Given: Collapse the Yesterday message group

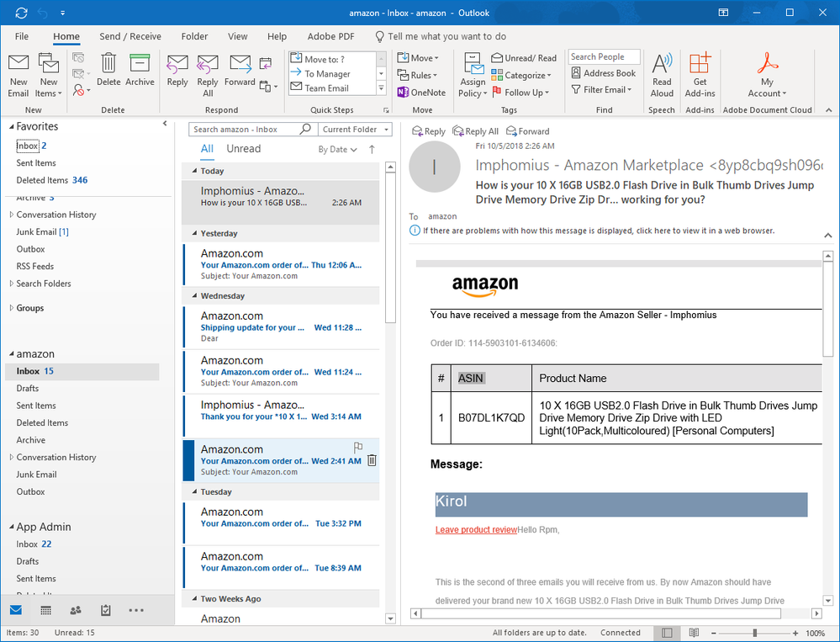Looking at the screenshot, I should 194,233.
